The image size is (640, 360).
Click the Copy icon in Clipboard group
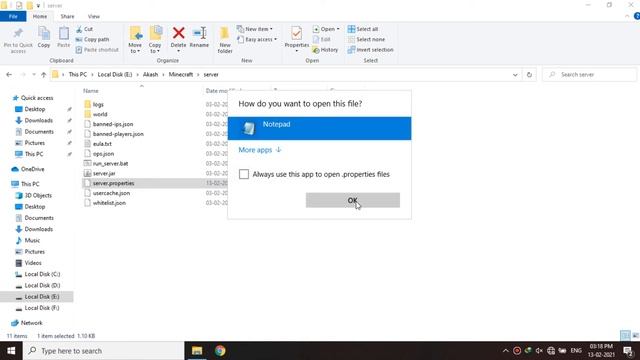(44, 33)
